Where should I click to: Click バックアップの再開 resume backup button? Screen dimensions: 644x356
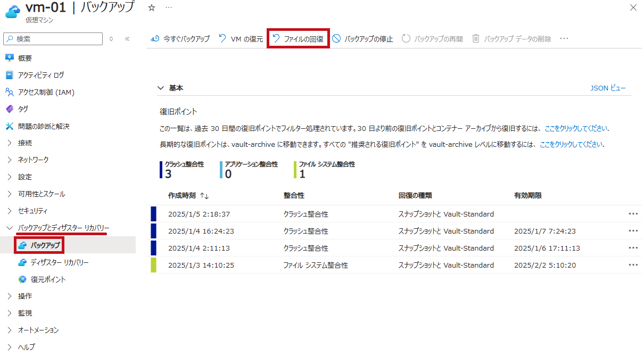point(432,39)
